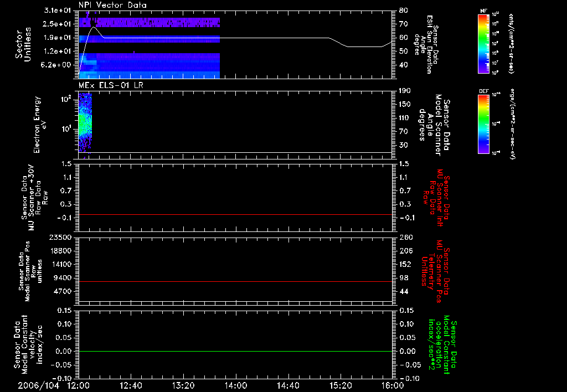Click the 18800 scanner position tick
Viewport: 567px width, 392px height.
pyautogui.click(x=61, y=251)
